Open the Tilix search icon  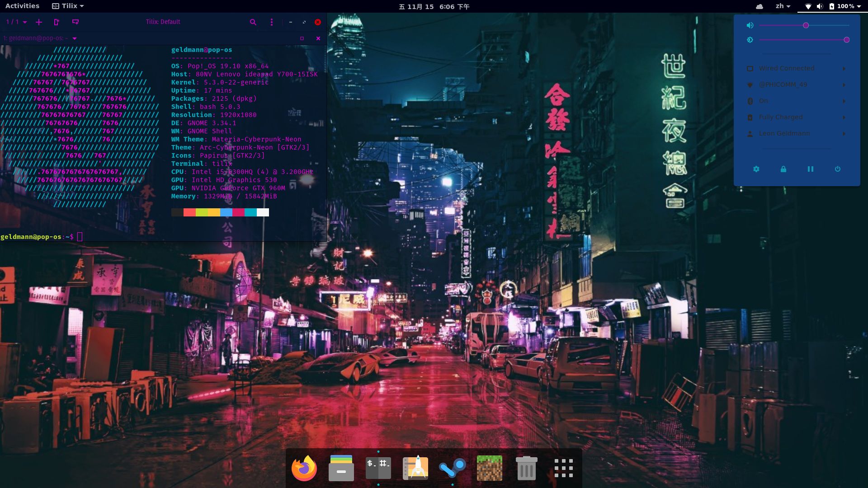(x=253, y=22)
